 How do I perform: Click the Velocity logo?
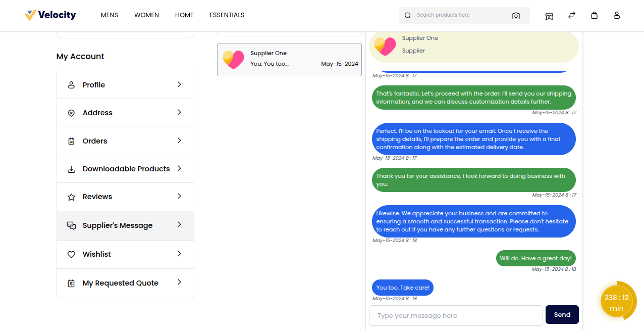[x=50, y=15]
